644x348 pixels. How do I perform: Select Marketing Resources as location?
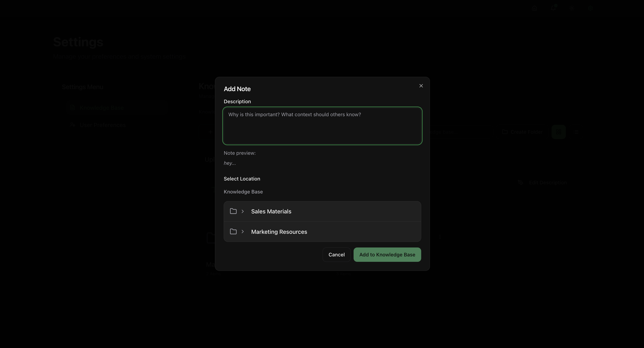279,232
